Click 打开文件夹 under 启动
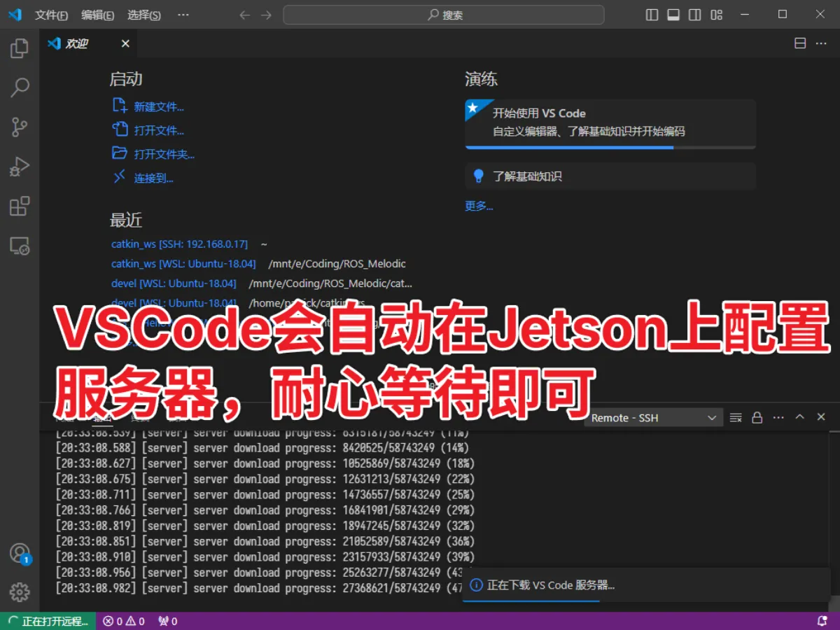This screenshot has width=840, height=630. click(162, 153)
